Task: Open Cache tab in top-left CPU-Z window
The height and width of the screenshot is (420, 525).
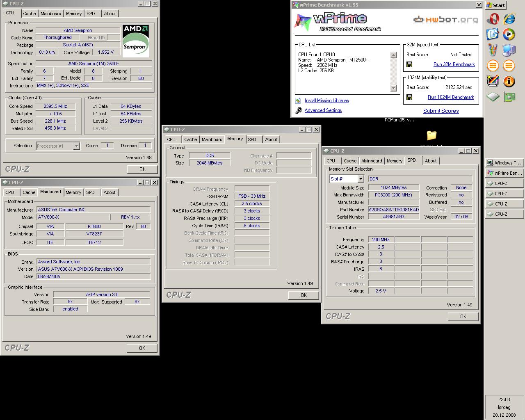Action: tap(29, 14)
